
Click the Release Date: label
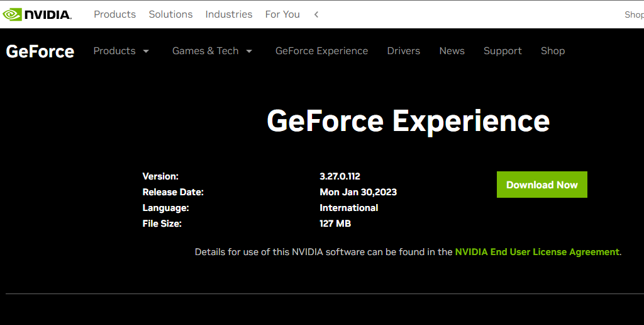coord(173,192)
